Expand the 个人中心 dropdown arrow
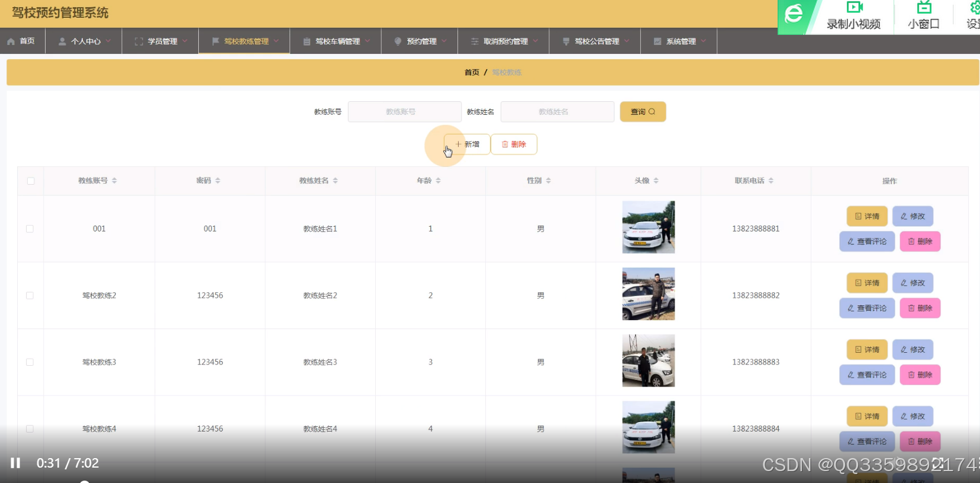This screenshot has width=980, height=483. [x=108, y=41]
